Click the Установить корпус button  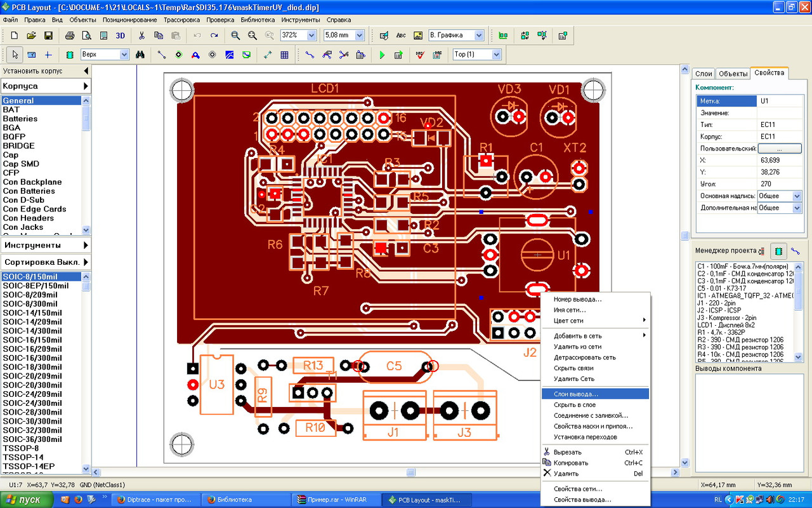tap(46, 70)
